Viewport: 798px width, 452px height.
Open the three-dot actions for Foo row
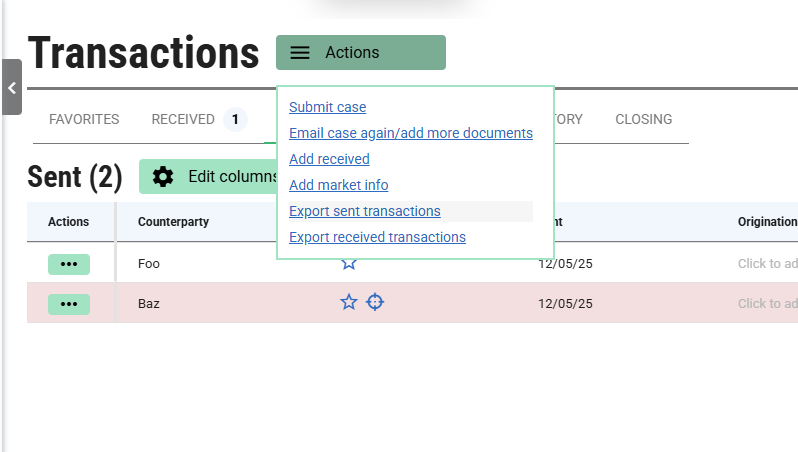pyautogui.click(x=69, y=264)
